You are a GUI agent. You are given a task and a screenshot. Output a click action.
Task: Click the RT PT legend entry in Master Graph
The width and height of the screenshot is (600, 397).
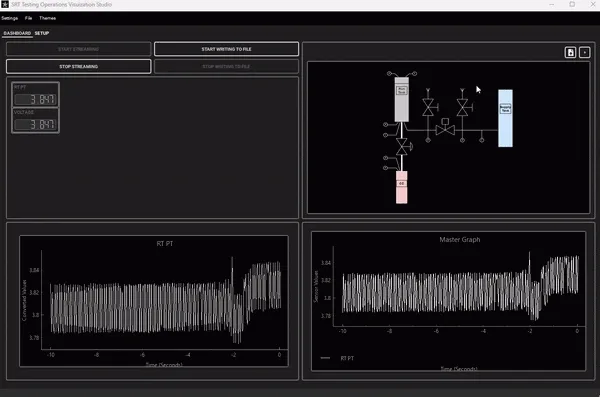(337, 358)
